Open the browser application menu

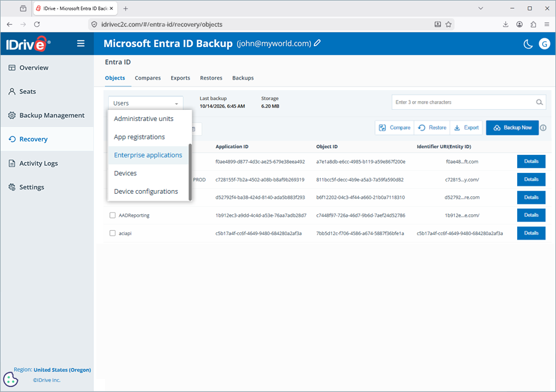(x=547, y=24)
